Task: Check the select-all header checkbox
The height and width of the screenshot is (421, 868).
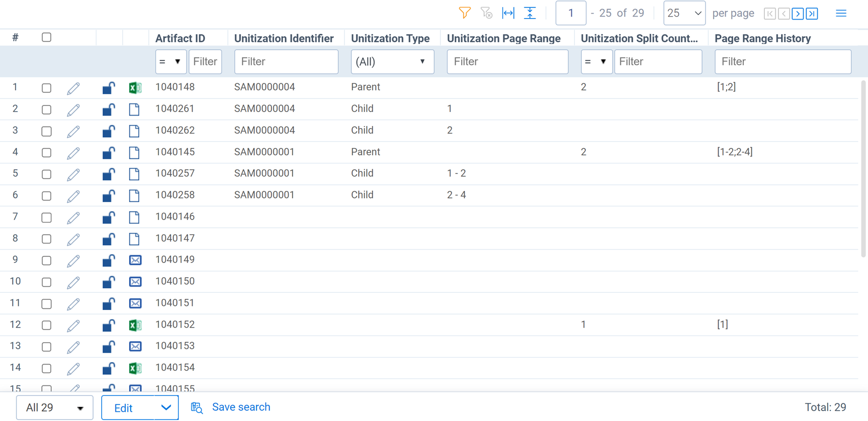Action: 46,37
